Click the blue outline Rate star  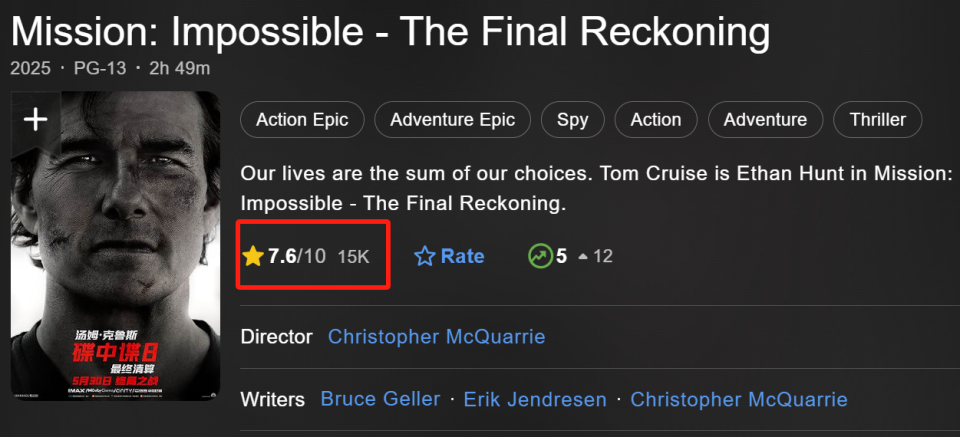tap(425, 257)
